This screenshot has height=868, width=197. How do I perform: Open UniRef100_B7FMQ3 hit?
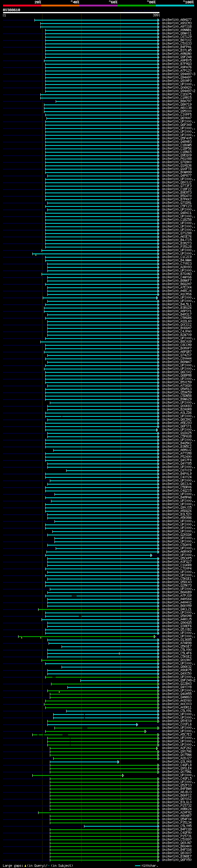tap(176, 64)
